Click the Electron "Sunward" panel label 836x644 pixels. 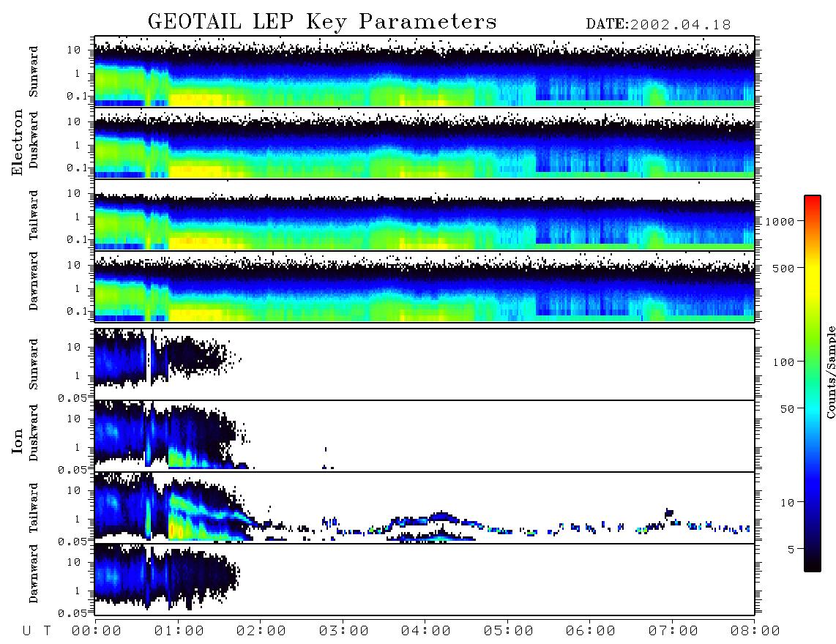(x=34, y=72)
